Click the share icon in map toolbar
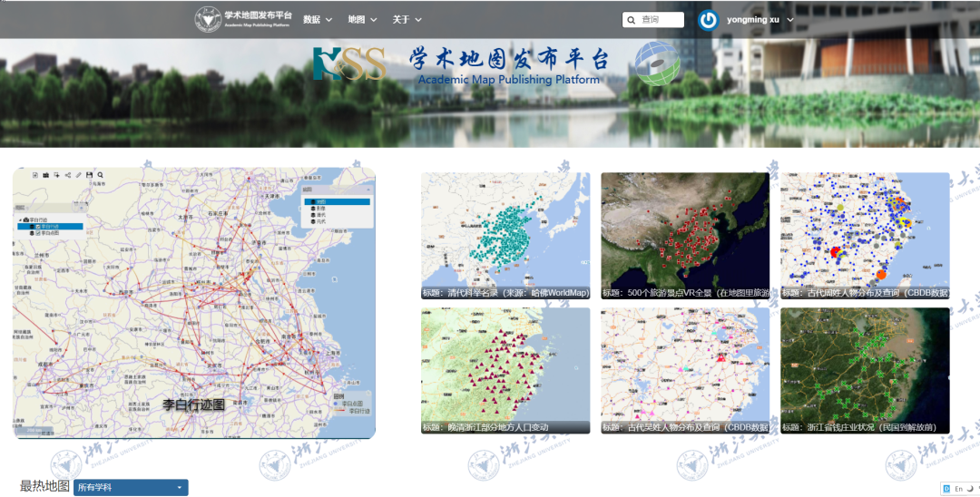Screen dimensions: 980x497 tap(67, 175)
